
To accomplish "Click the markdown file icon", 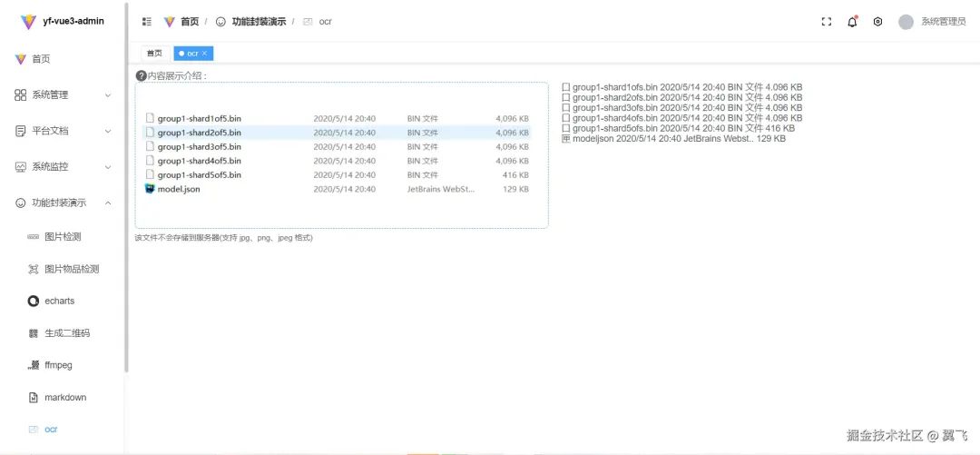I will 34,398.
